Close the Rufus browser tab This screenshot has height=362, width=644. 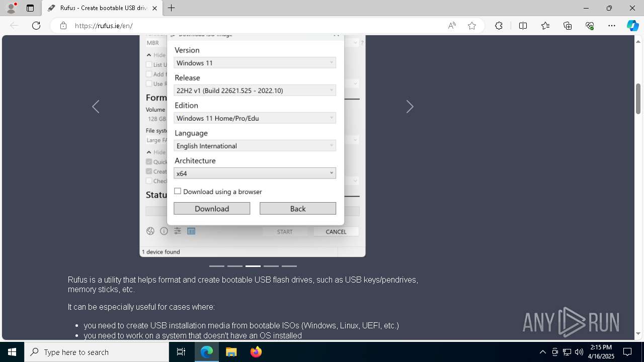click(154, 8)
